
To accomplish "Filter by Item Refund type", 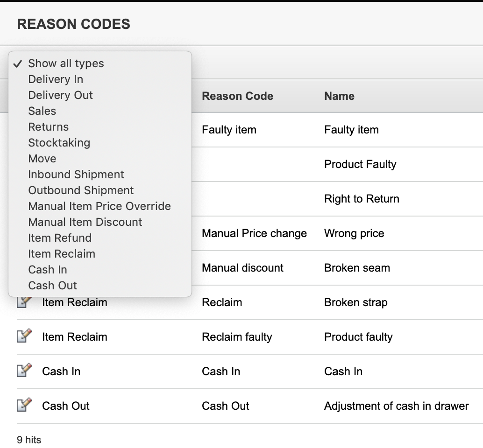I will click(60, 238).
